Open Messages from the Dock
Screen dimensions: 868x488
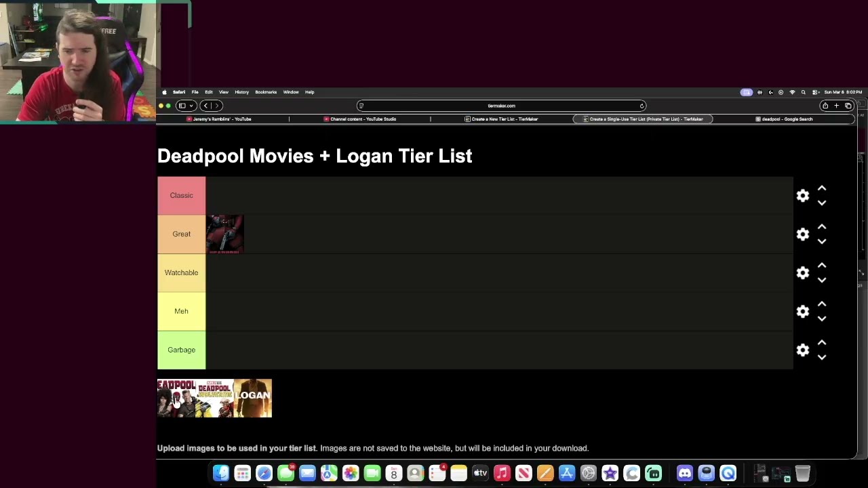(x=285, y=473)
